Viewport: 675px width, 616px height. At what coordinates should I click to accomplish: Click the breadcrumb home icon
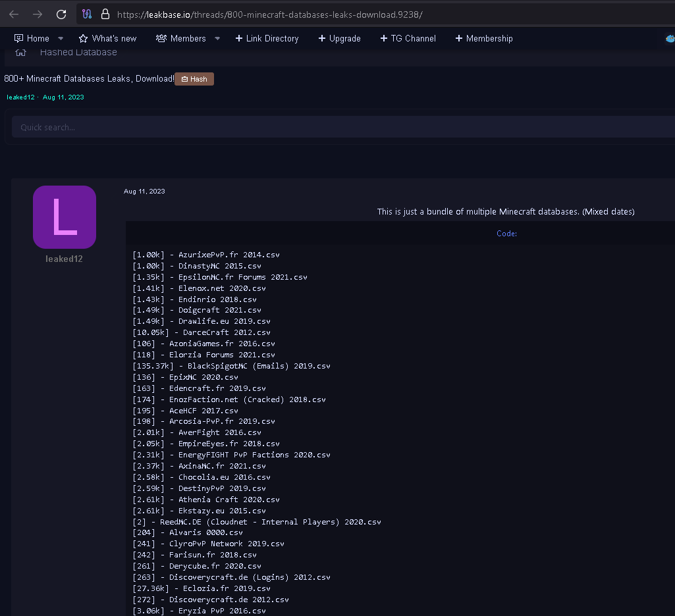coord(20,53)
